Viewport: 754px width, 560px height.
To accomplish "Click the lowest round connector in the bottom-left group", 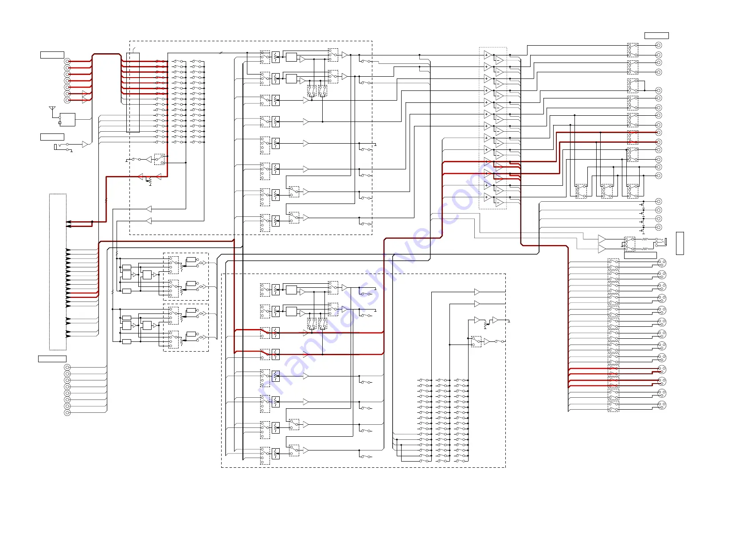I will [67, 412].
